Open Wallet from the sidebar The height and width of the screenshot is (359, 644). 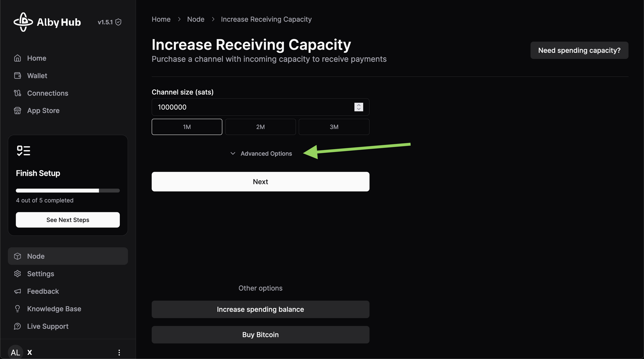37,76
